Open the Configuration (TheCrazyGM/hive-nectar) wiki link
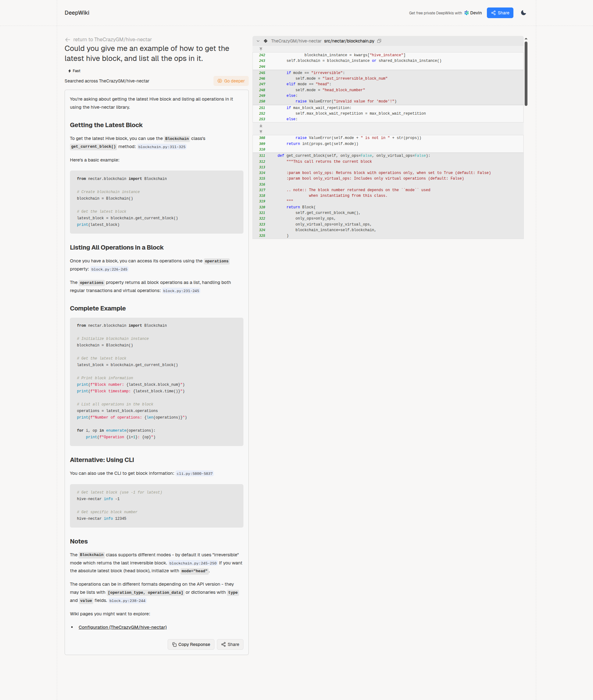Viewport: 593px width, 700px height. (123, 627)
